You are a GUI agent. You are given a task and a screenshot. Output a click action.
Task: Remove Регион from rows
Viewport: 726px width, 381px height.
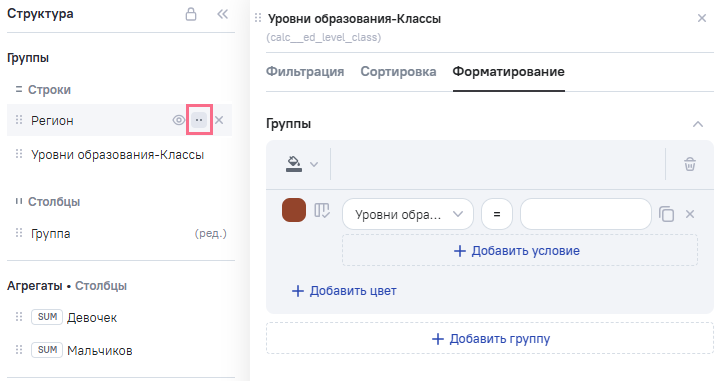219,120
